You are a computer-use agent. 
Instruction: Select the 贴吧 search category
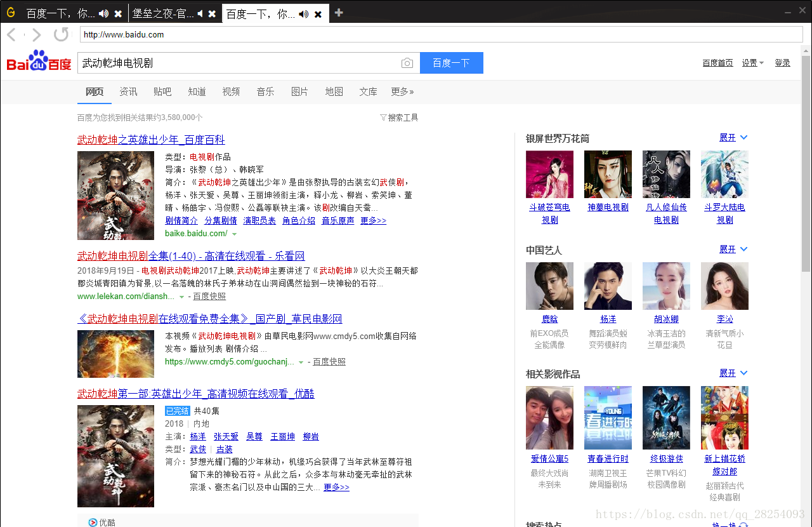pyautogui.click(x=162, y=91)
